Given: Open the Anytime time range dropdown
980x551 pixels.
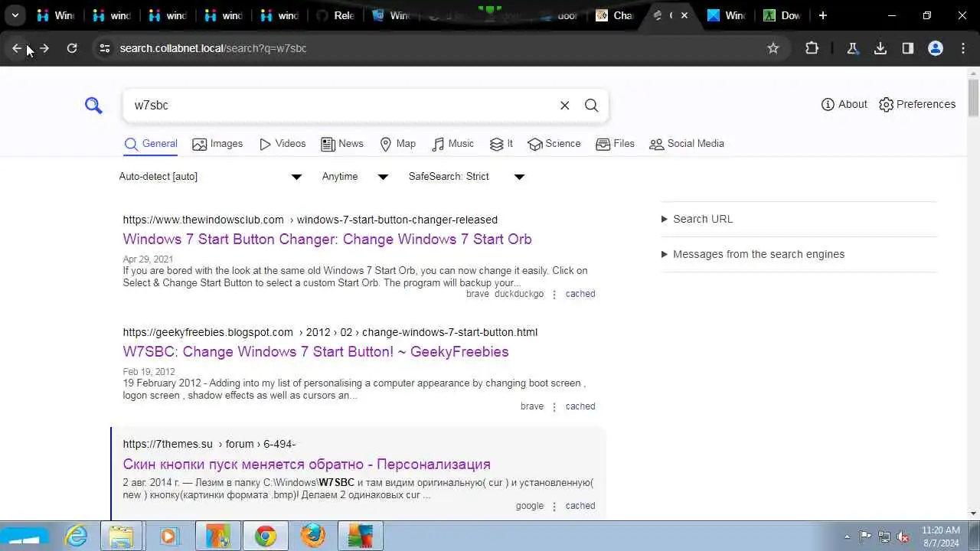Looking at the screenshot, I should click(356, 176).
